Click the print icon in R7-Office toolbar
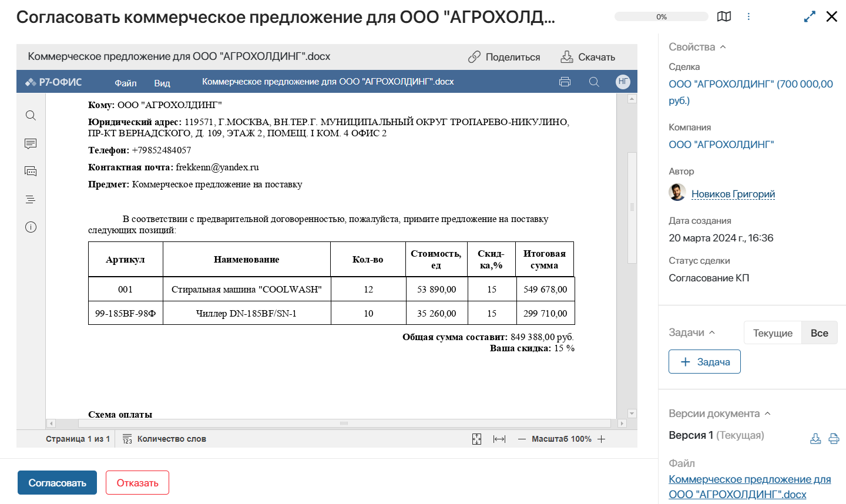Viewport: 846px width, 504px height. click(x=565, y=82)
